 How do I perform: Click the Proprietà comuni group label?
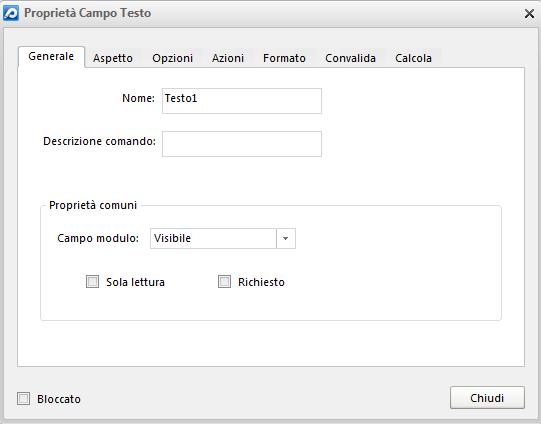[93, 205]
